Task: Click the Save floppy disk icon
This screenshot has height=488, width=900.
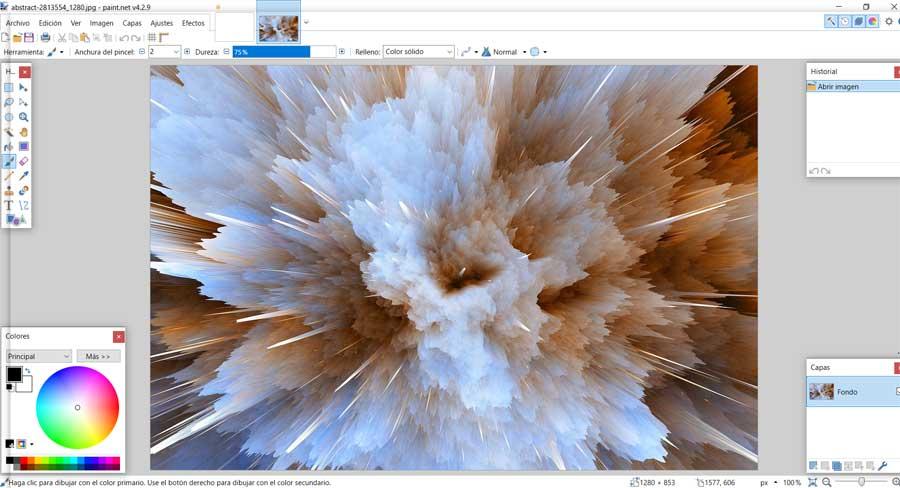Action: point(29,38)
